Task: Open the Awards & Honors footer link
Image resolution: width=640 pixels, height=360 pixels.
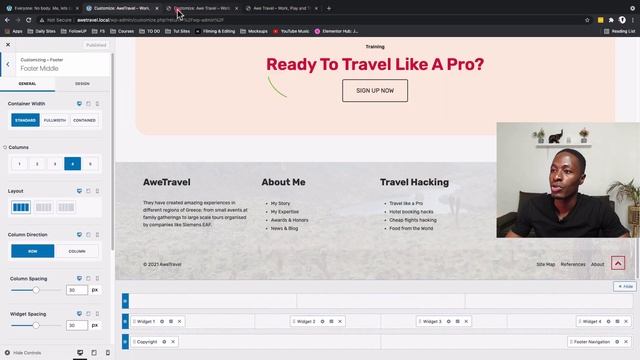Action: click(x=289, y=220)
